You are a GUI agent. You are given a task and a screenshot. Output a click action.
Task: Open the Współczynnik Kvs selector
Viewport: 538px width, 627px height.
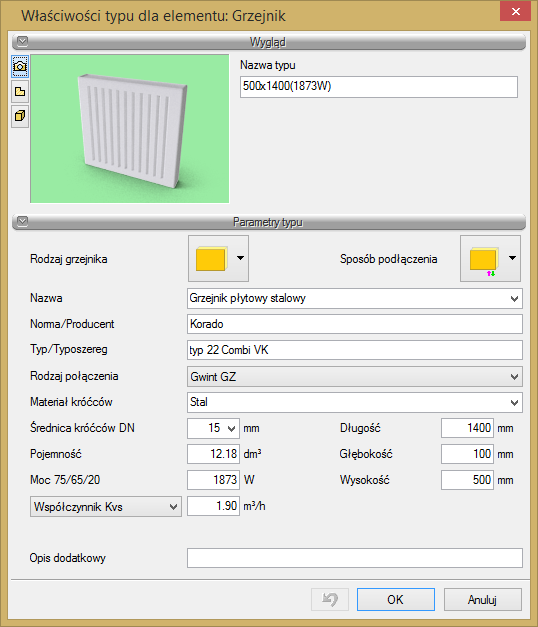tap(106, 507)
